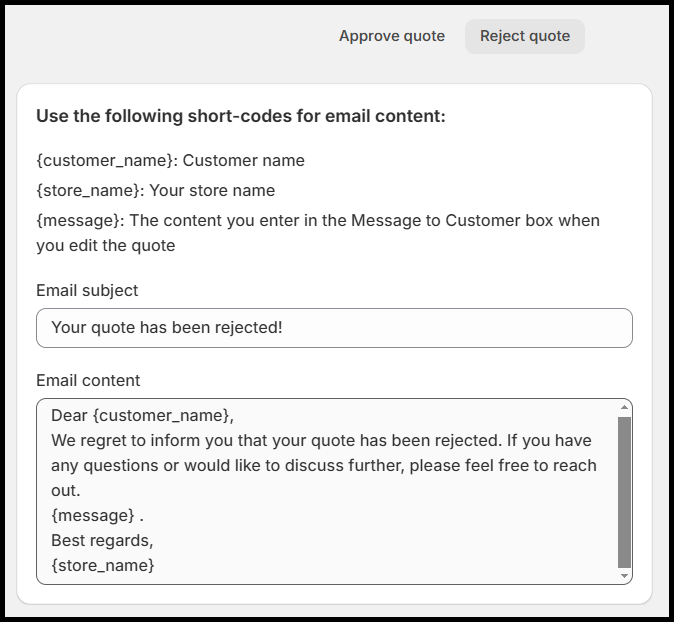
Task: Select the Reject quote tab
Action: click(x=524, y=36)
